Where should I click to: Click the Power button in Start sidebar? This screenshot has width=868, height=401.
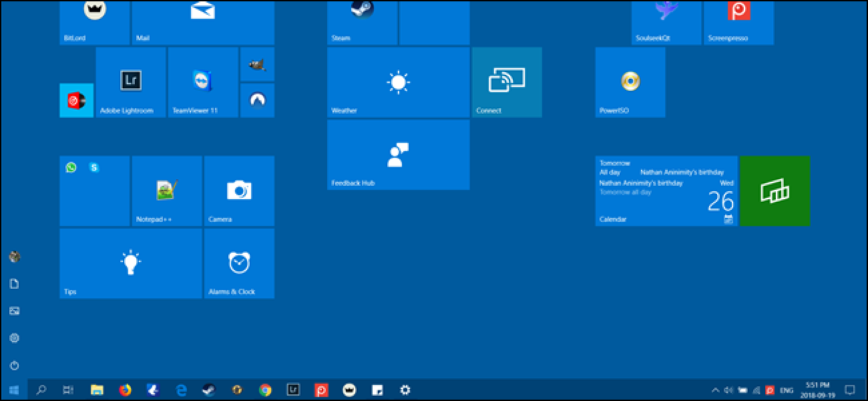click(14, 366)
